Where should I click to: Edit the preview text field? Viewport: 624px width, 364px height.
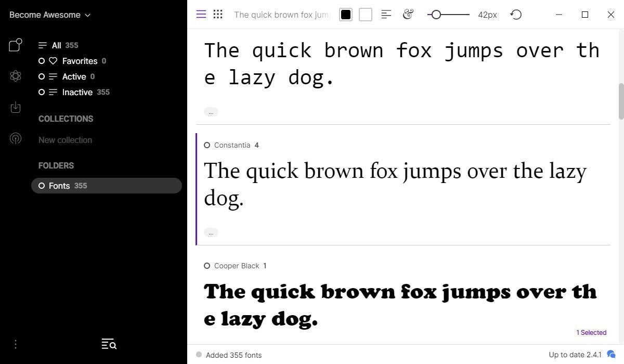point(282,15)
